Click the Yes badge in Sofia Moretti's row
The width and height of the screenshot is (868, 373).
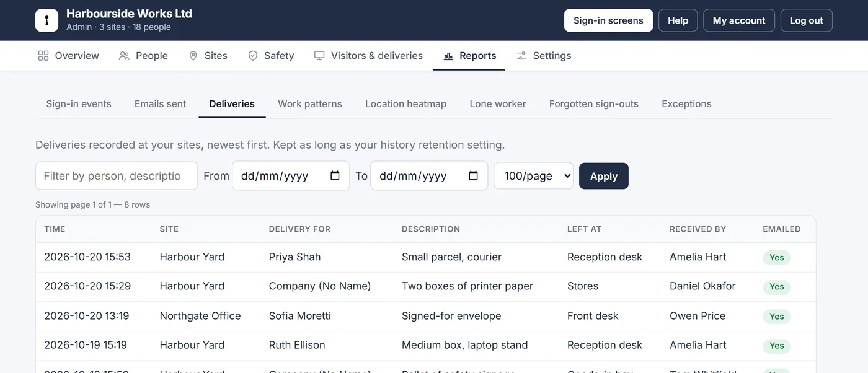point(777,317)
